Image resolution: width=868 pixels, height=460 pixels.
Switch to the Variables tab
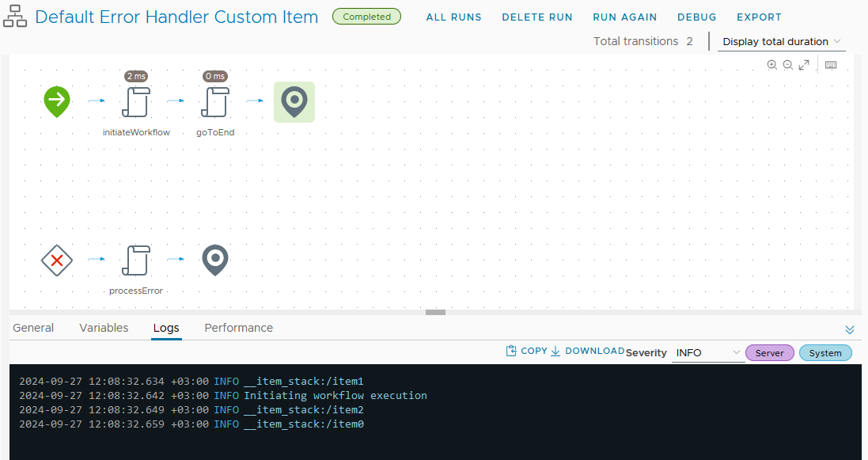pos(104,328)
